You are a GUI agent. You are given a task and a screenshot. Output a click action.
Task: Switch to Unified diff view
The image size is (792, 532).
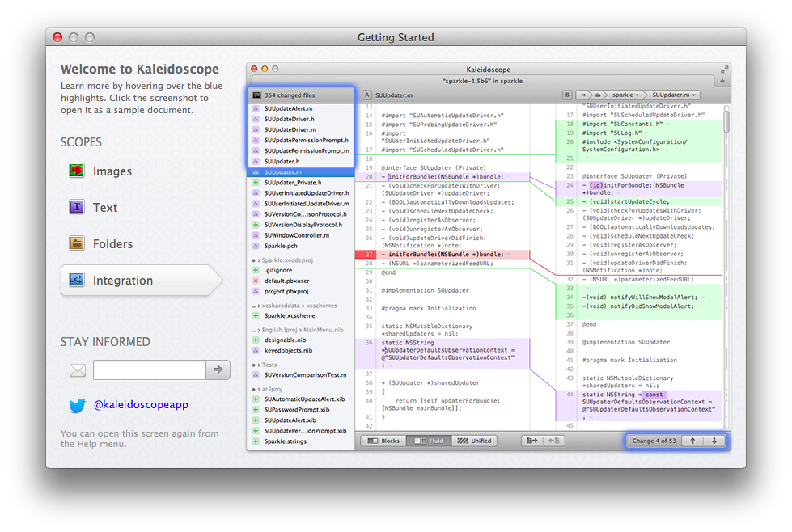[x=474, y=441]
